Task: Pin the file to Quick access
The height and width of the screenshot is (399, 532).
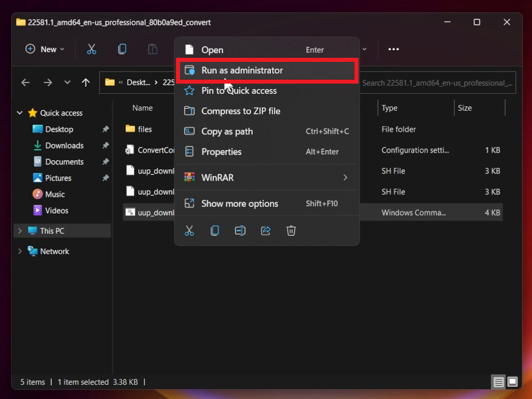Action: coord(238,91)
